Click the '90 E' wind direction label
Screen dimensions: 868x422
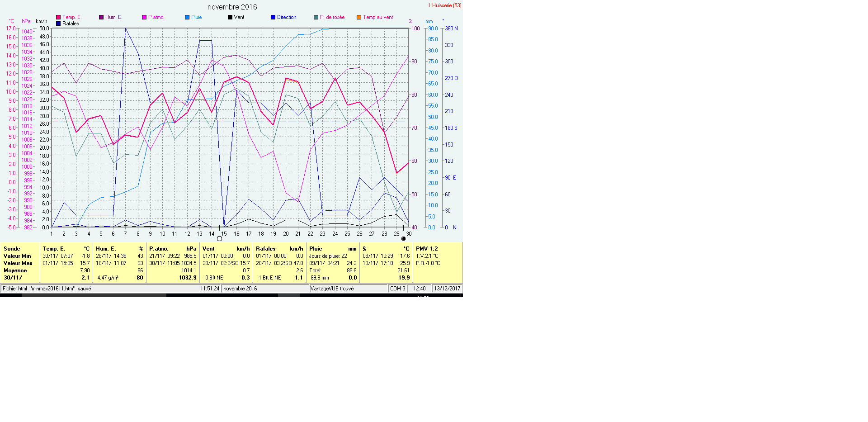tap(450, 178)
